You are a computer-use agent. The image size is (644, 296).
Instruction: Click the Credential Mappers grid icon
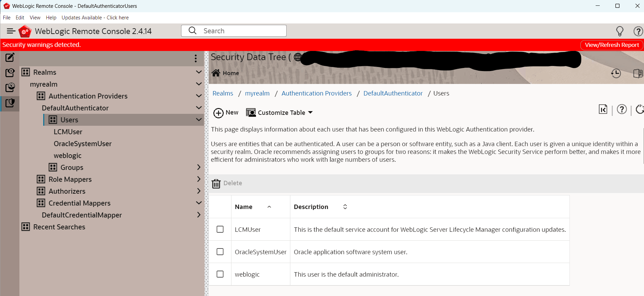[41, 203]
